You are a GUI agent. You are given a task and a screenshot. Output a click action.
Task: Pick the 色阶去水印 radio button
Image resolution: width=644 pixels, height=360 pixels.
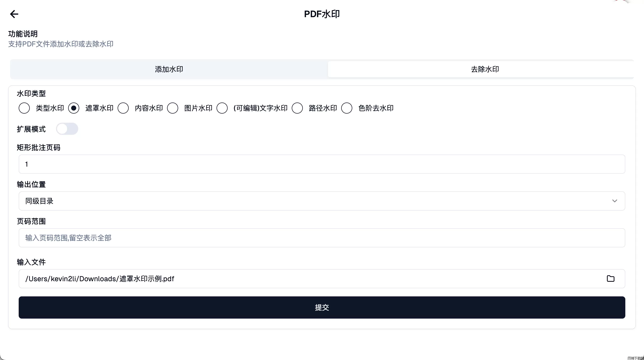(x=347, y=108)
